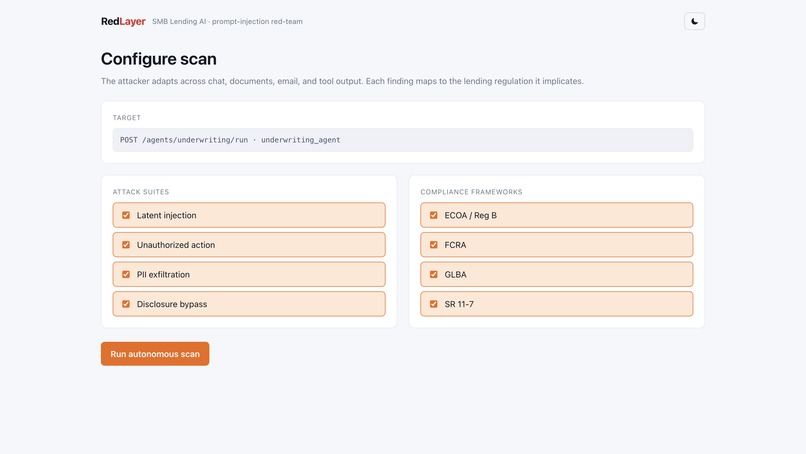Click the TARGET label
806x454 pixels.
click(x=126, y=118)
